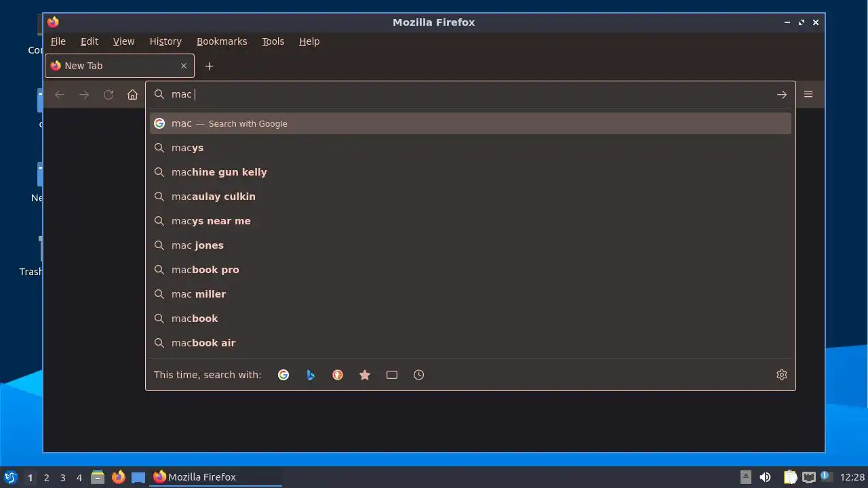Go back one page arrow
The height and width of the screenshot is (488, 868).
coord(60,95)
